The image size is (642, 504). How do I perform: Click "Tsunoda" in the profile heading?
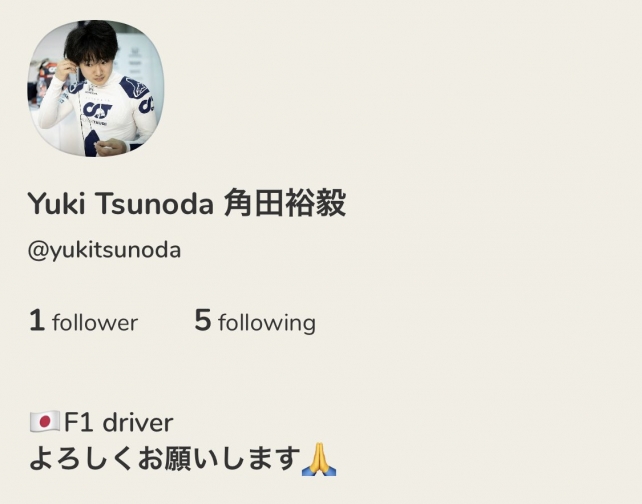pos(155,203)
